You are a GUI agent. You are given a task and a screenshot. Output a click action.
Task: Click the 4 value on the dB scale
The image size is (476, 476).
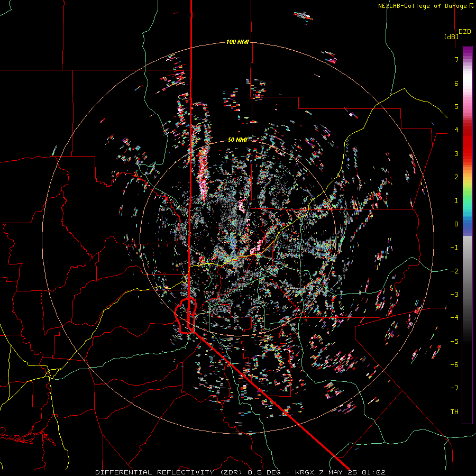456,130
